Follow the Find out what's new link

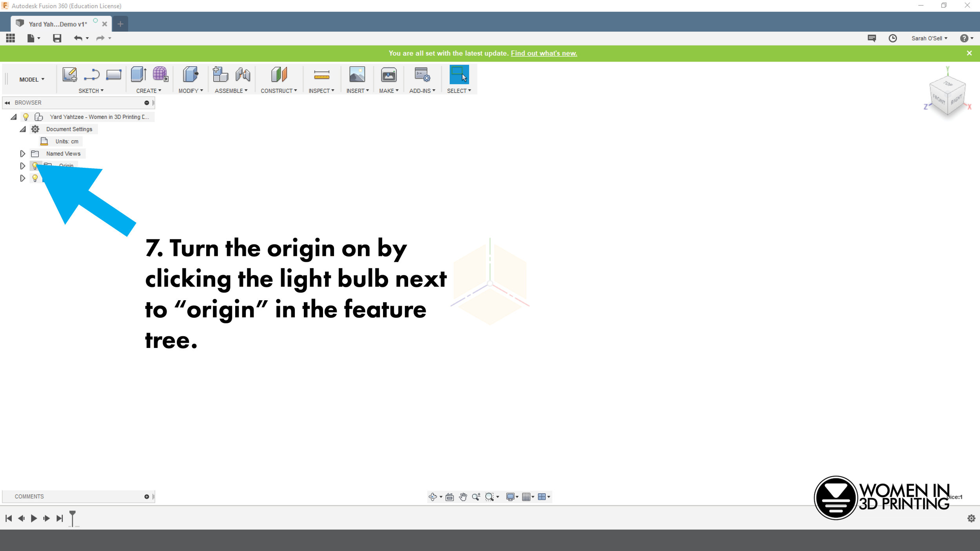click(x=544, y=53)
